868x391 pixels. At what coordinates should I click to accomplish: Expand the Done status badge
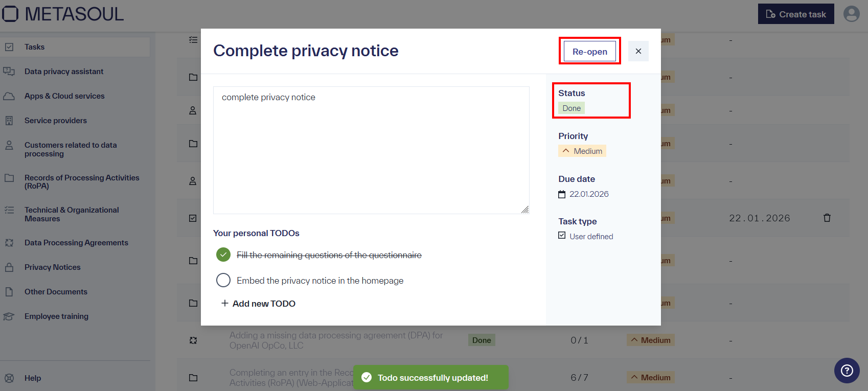pyautogui.click(x=571, y=108)
